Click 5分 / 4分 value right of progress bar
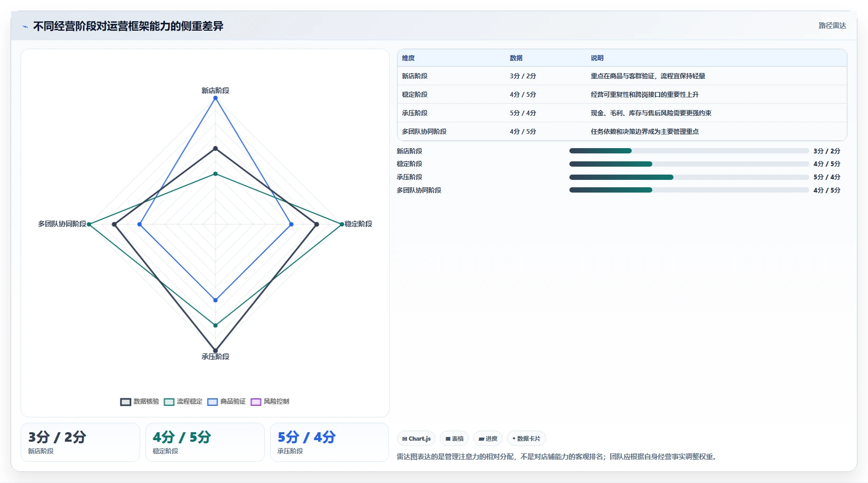The height and width of the screenshot is (483, 868). pyautogui.click(x=827, y=177)
